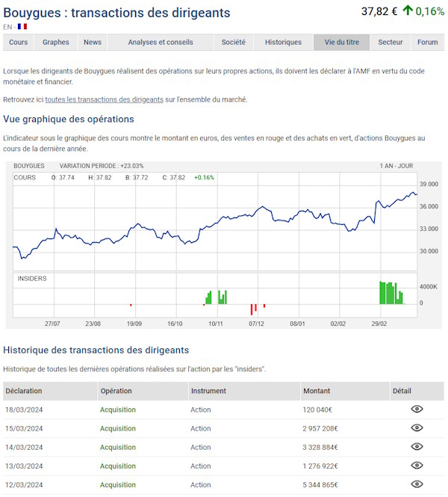
Task: Open the Secteur tab
Action: (390, 42)
